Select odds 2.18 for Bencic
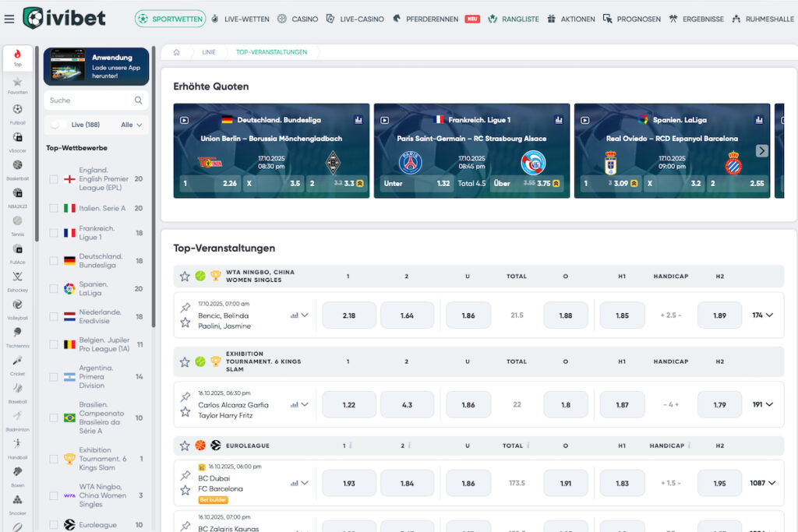Viewport: 798px width, 532px height. coord(349,315)
